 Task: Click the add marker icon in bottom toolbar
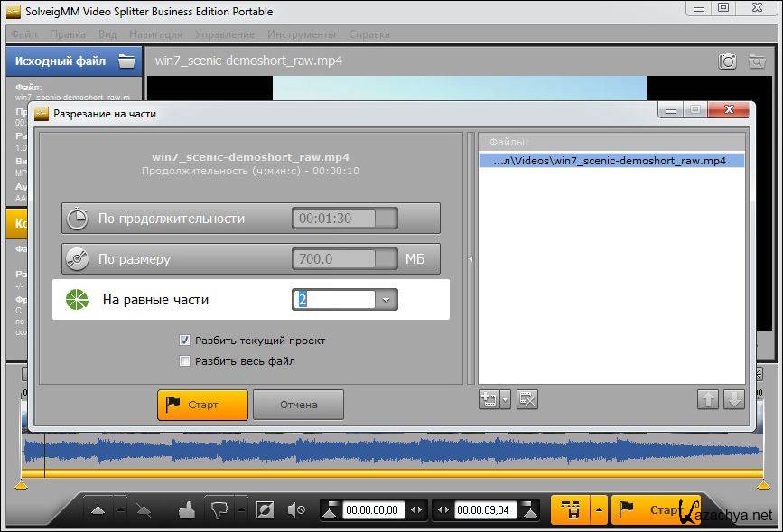coord(98,510)
